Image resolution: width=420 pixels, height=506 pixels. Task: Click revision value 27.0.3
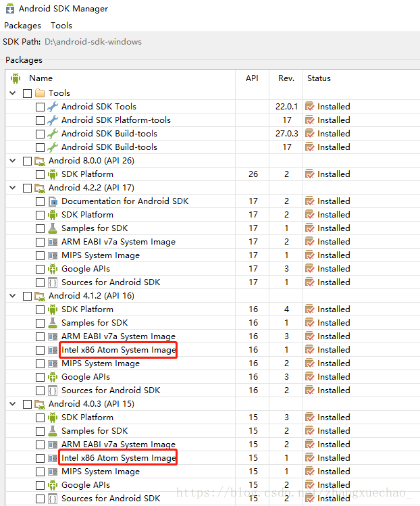point(286,134)
